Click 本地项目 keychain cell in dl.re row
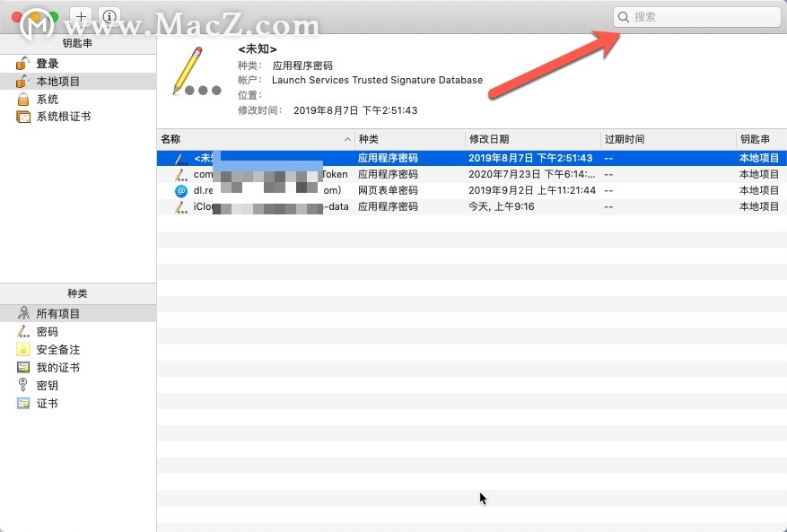This screenshot has height=532, width=787. [x=759, y=190]
